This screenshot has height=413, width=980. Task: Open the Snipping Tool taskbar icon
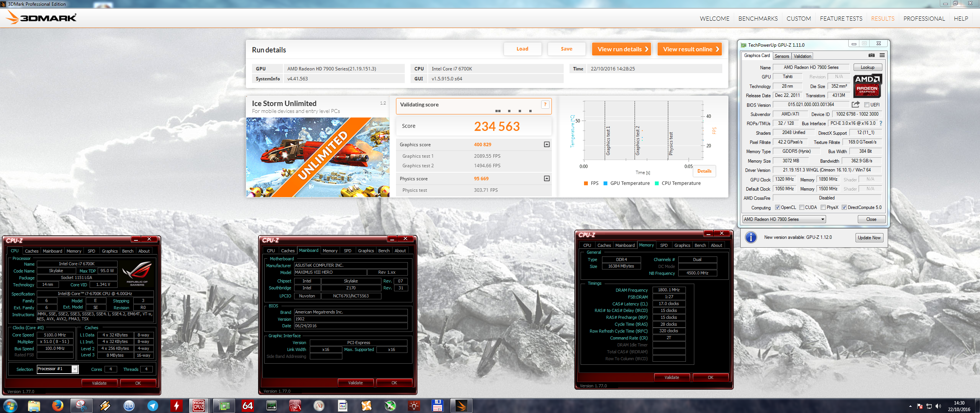[81, 406]
